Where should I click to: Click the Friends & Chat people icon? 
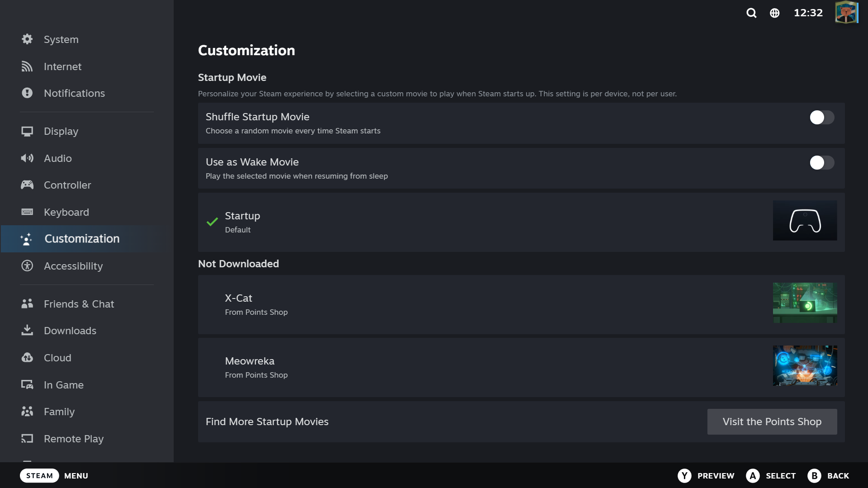27,304
